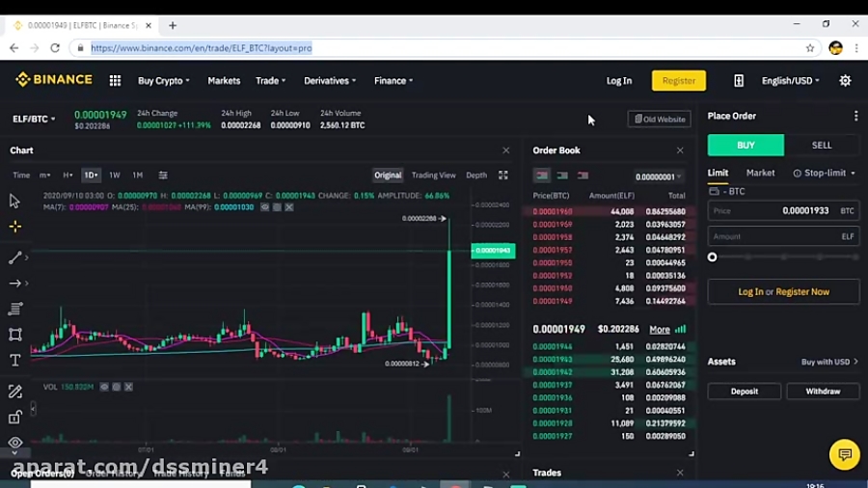Hide the MA indicator with eye icon
Viewport: 868px width, 488px height.
tap(264, 207)
